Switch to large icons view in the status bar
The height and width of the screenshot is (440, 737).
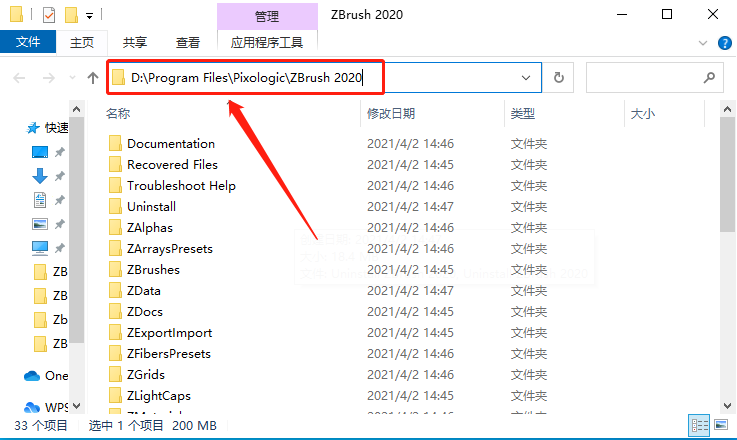(721, 425)
